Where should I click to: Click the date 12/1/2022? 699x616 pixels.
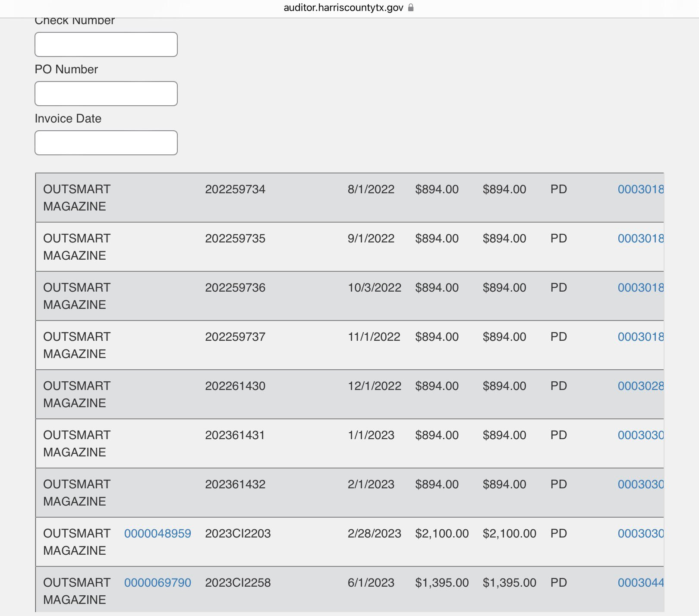(375, 386)
